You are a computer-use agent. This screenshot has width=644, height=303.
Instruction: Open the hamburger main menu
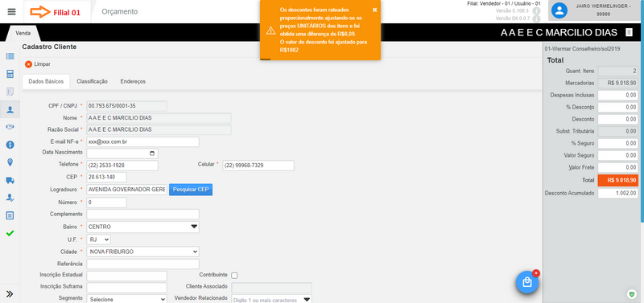pos(11,11)
